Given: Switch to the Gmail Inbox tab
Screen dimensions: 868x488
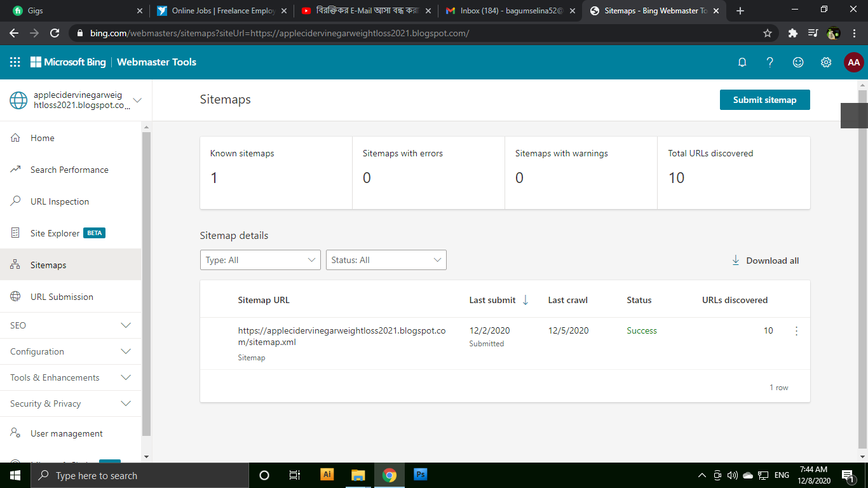Looking at the screenshot, I should pyautogui.click(x=508, y=10).
